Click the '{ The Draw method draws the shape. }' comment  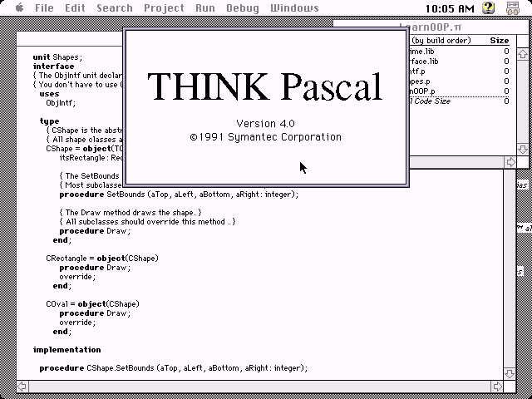coord(131,213)
